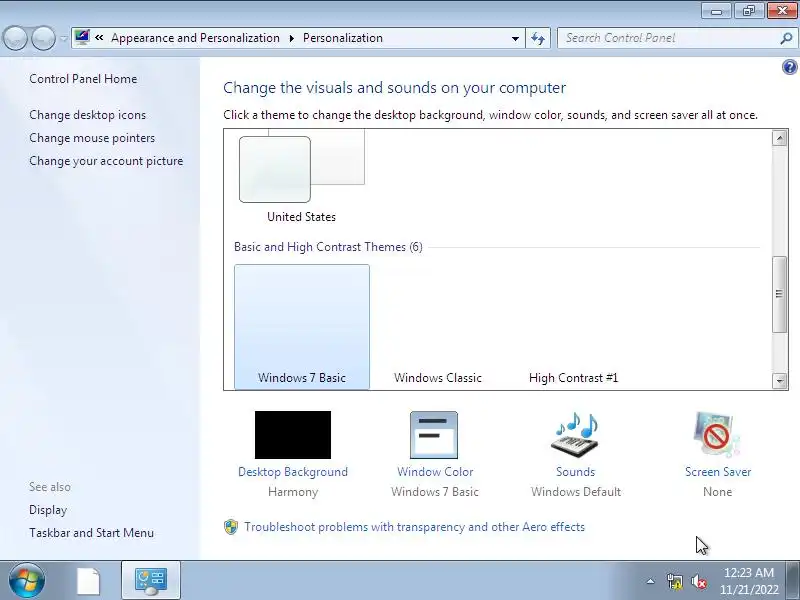Click the theme list scroll down arrow
The width and height of the screenshot is (800, 600).
[779, 381]
